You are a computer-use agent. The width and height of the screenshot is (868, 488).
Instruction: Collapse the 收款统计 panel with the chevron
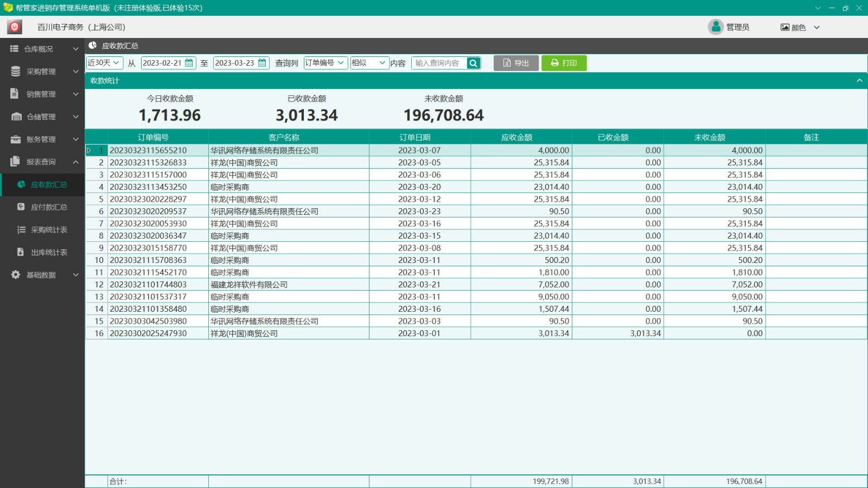[859, 80]
